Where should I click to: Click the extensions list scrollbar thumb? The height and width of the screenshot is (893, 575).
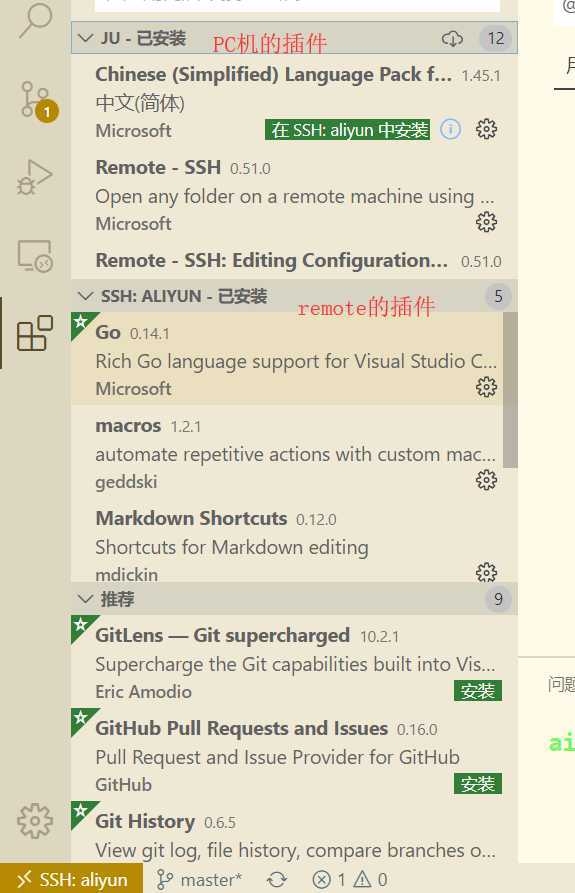click(x=511, y=390)
